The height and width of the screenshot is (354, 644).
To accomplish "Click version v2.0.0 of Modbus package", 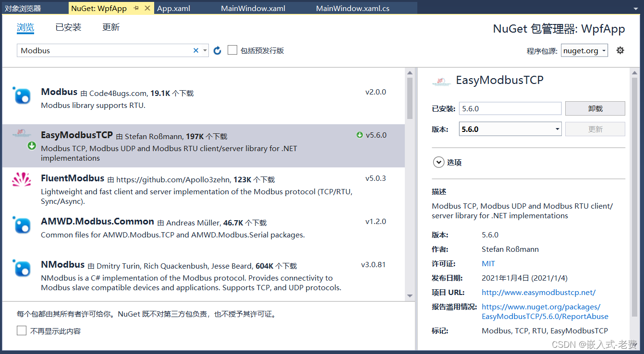I will pos(376,92).
